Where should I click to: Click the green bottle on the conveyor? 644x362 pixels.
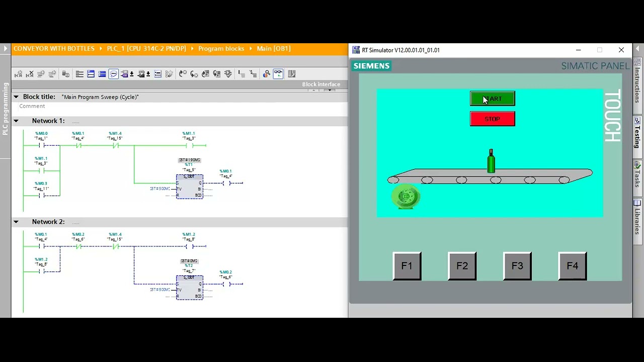point(491,161)
